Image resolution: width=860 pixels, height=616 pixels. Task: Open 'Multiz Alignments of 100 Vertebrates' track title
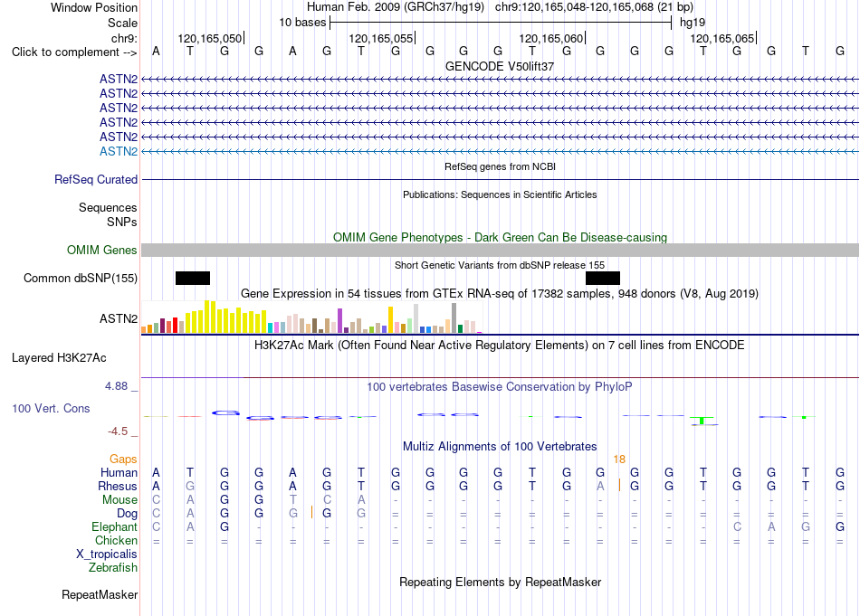pyautogui.click(x=500, y=446)
